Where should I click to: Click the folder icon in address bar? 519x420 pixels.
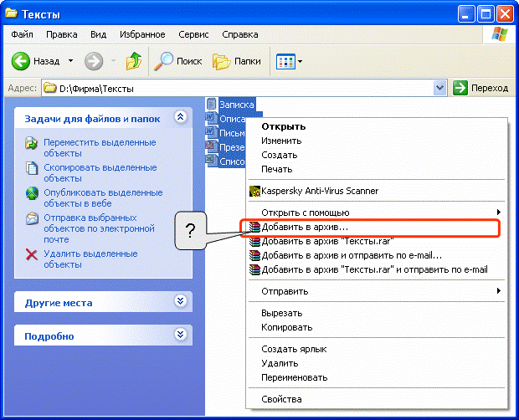click(x=50, y=88)
